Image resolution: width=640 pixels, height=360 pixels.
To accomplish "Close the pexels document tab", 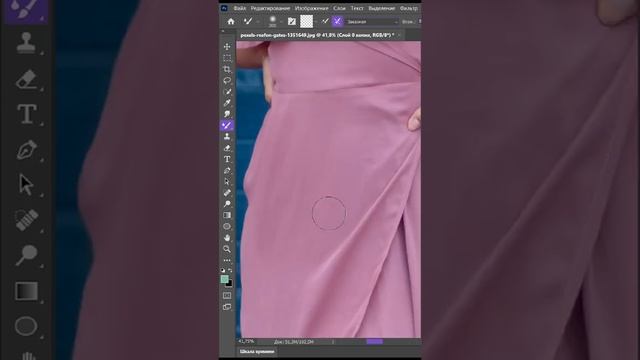I will 399,35.
